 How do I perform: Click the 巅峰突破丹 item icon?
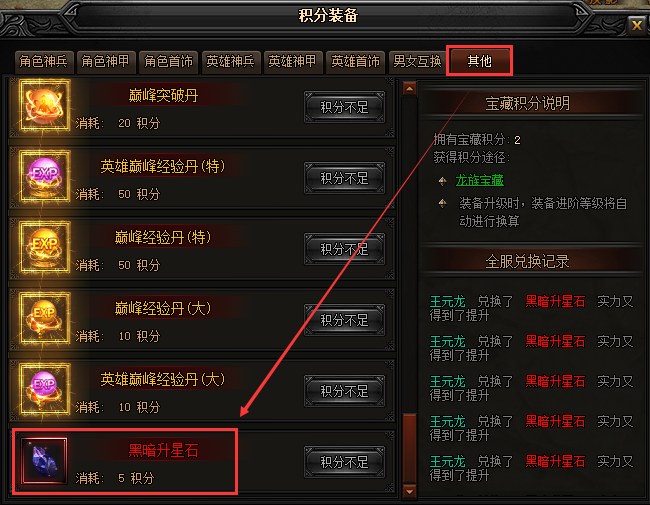tap(44, 105)
